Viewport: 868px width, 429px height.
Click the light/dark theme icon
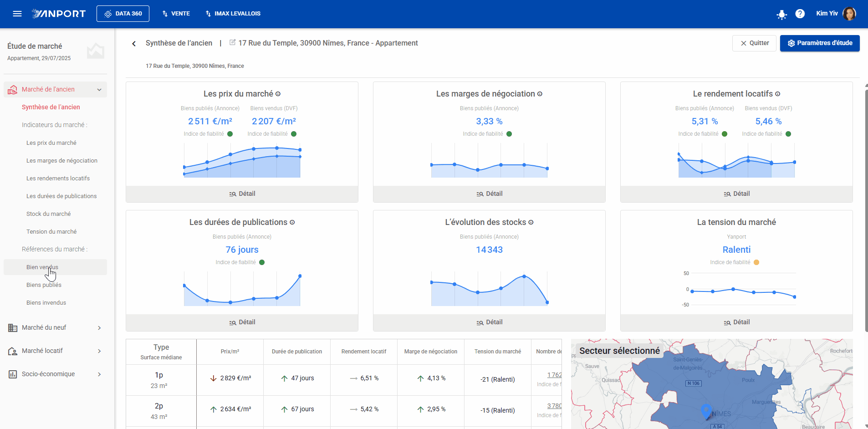click(x=781, y=14)
